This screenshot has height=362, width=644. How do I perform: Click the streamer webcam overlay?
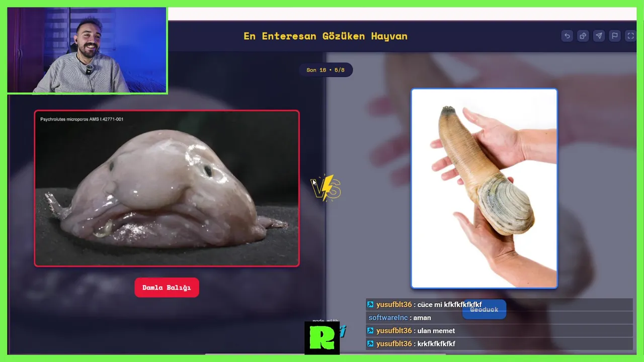87,50
